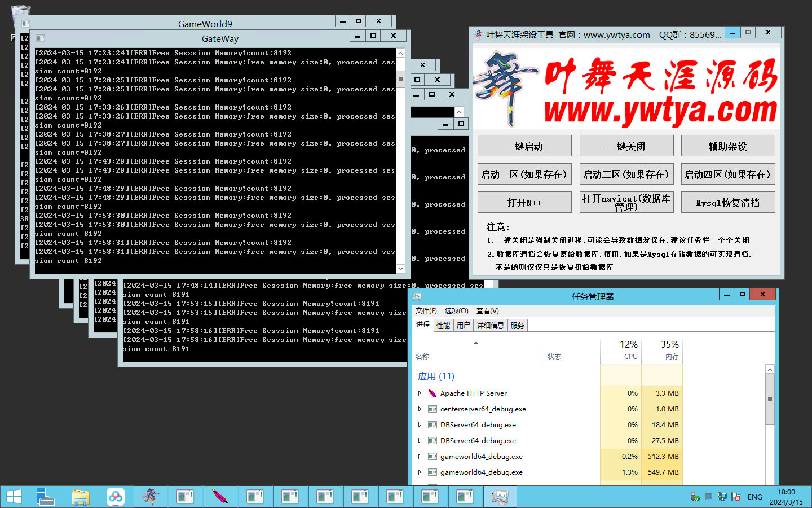Open the network tray icon
The width and height of the screenshot is (812, 508).
pos(722,497)
